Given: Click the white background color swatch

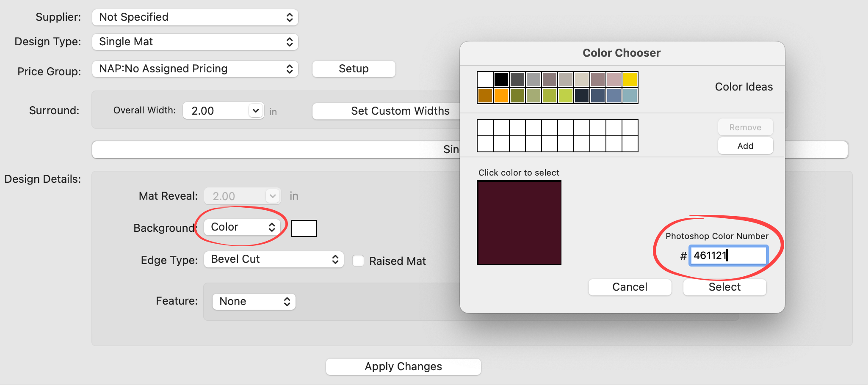Looking at the screenshot, I should (x=304, y=228).
